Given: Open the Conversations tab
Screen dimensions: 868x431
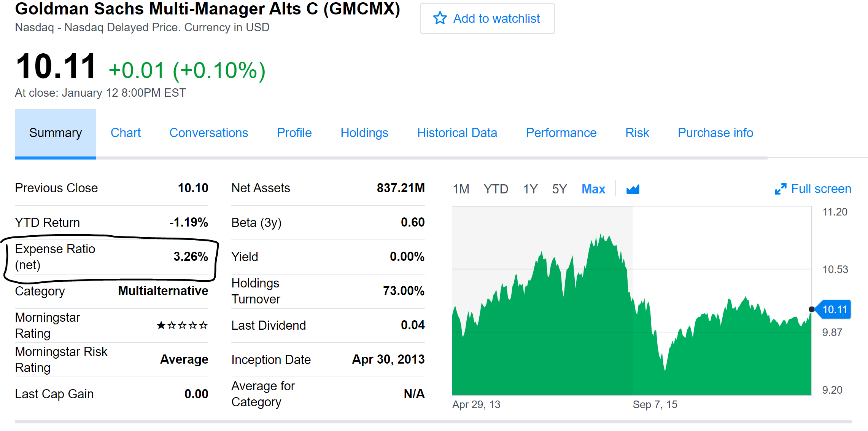Looking at the screenshot, I should click(208, 133).
